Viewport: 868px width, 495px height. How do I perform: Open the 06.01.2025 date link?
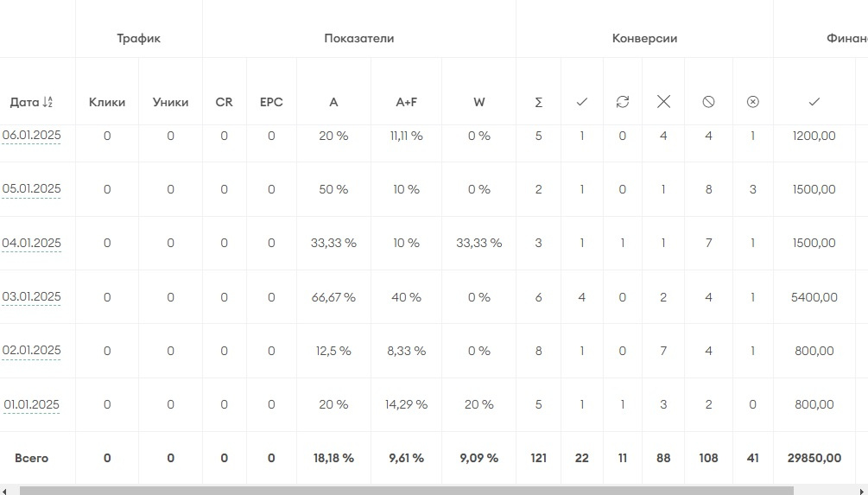click(x=31, y=136)
